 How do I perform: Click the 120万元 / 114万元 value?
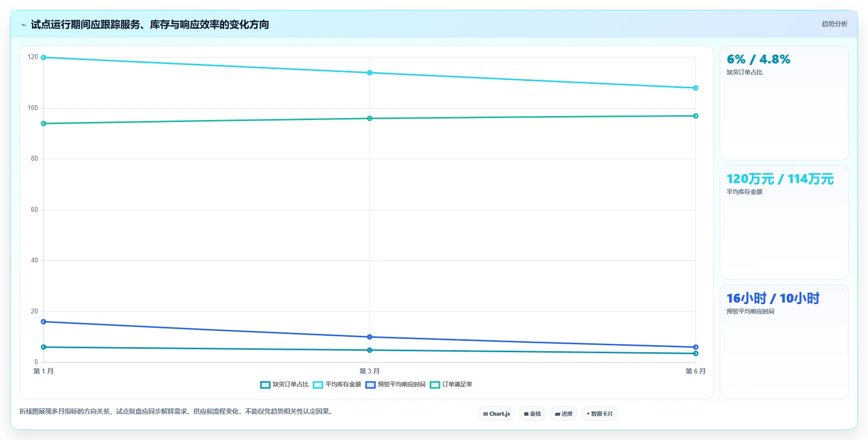[780, 179]
